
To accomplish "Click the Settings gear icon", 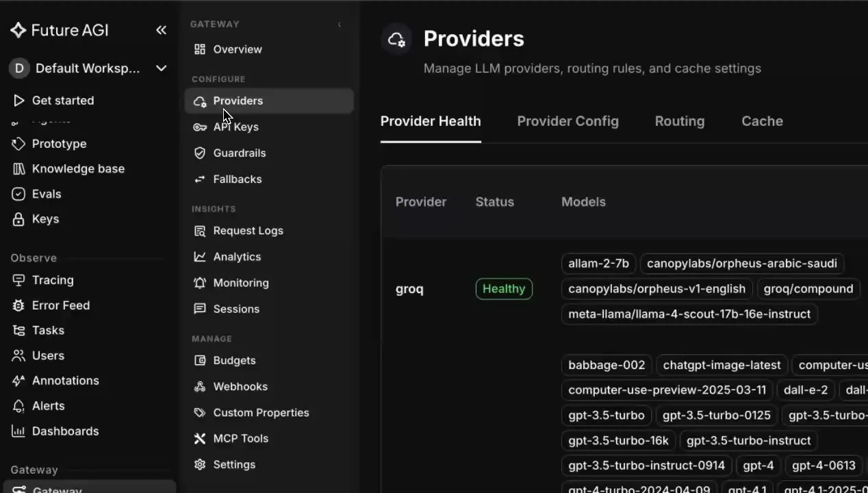I will (200, 465).
